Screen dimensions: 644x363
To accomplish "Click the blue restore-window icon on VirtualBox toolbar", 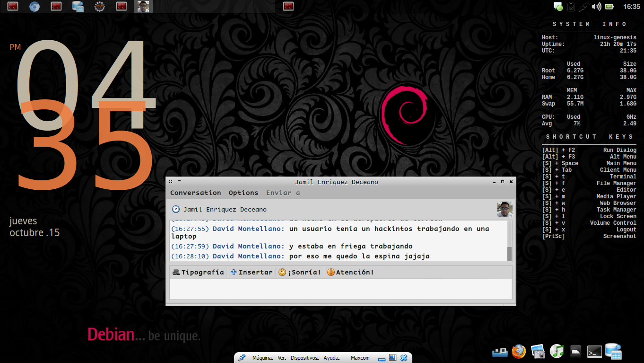I will coord(392,358).
